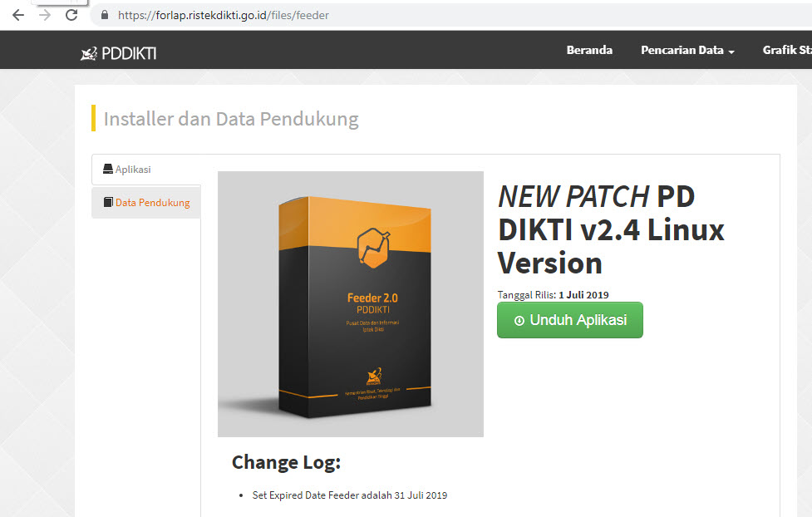The image size is (812, 517).
Task: Select the Data Pendukung tab
Action: pos(146,203)
